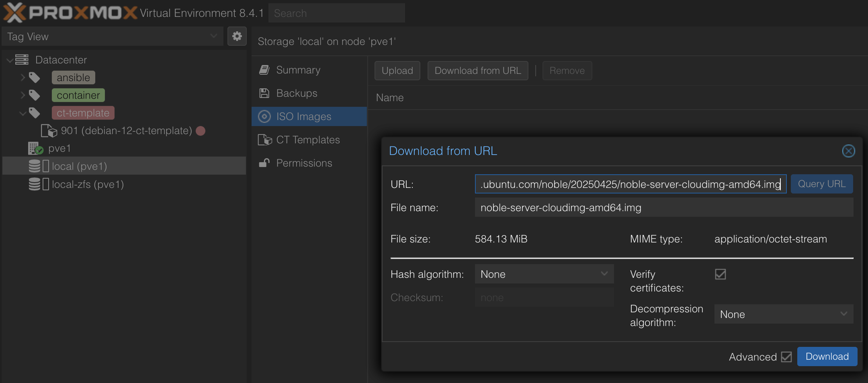
Task: Click the Proxmox logo icon
Action: (14, 12)
